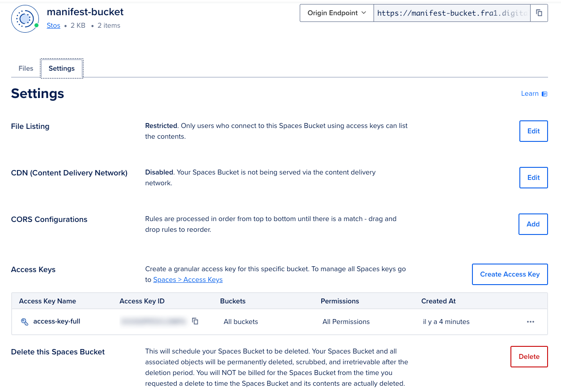Click the DigitalOcean Spaces bucket logo

coord(25,19)
